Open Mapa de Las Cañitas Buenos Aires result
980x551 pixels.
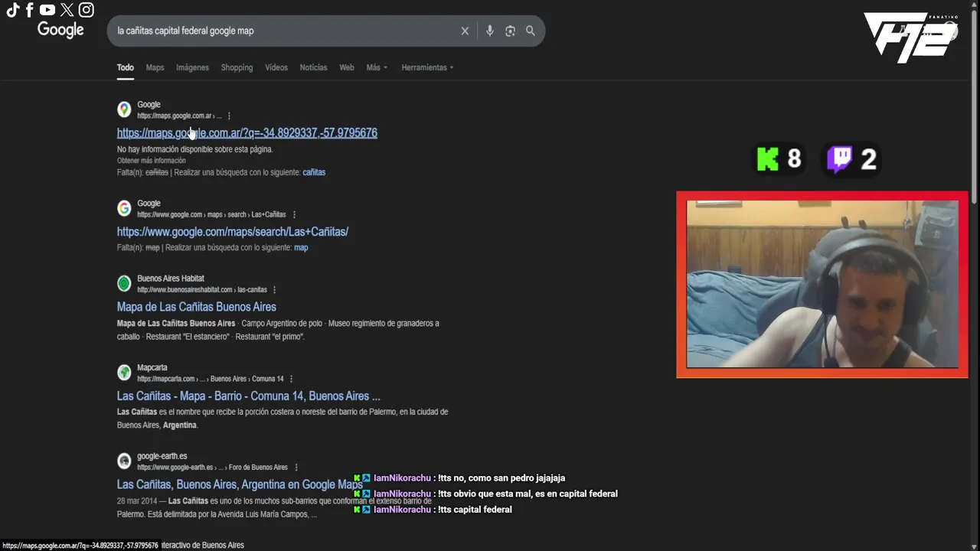(x=197, y=307)
